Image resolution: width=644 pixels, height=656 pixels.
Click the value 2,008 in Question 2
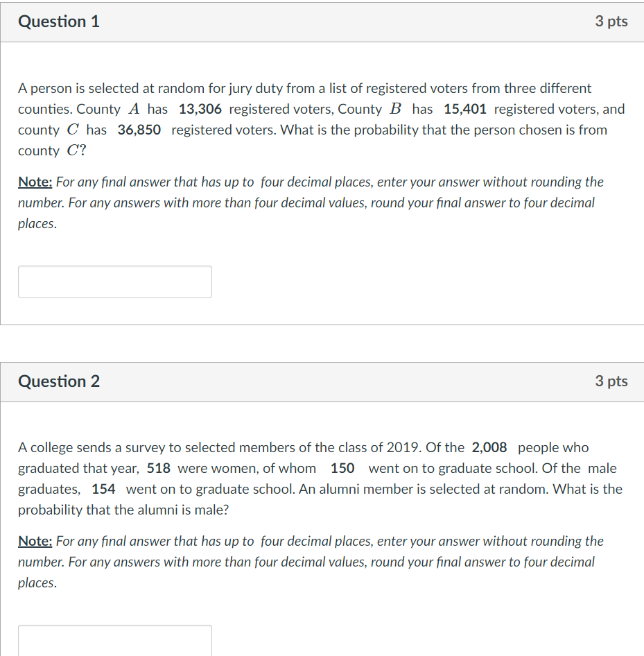[x=489, y=447]
